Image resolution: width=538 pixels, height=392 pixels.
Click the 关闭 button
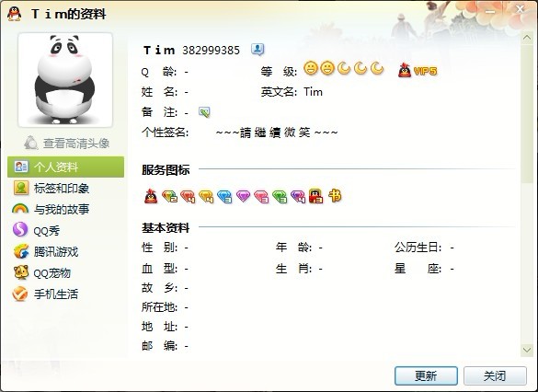(x=495, y=375)
